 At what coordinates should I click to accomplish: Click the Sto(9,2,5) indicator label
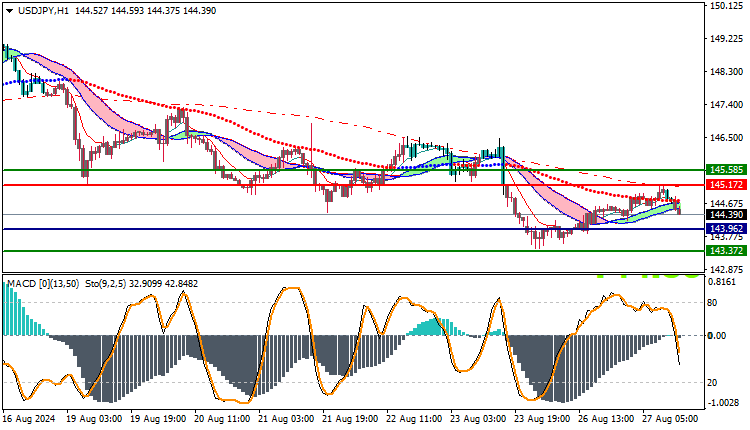[x=106, y=284]
